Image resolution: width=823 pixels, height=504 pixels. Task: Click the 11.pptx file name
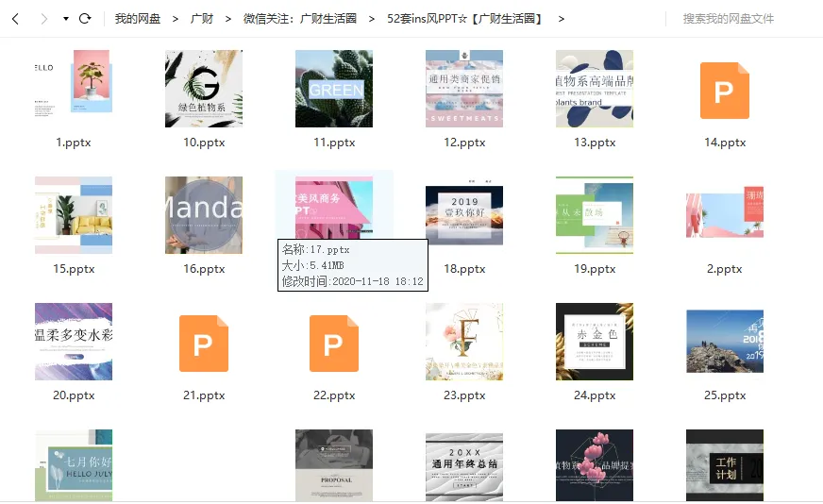click(x=334, y=143)
